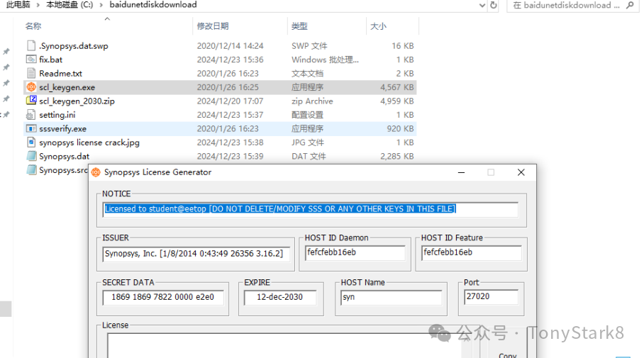This screenshot has width=644, height=358.
Task: Click the NOTICE text field
Action: [x=310, y=209]
